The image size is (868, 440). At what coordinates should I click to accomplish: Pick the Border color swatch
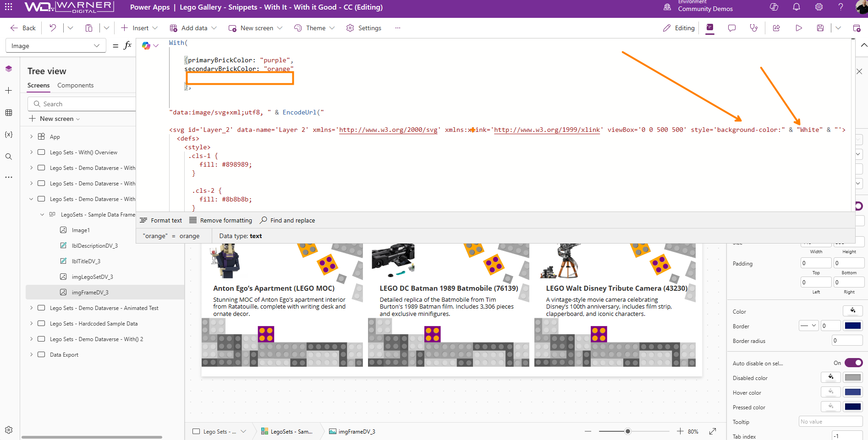(x=853, y=326)
